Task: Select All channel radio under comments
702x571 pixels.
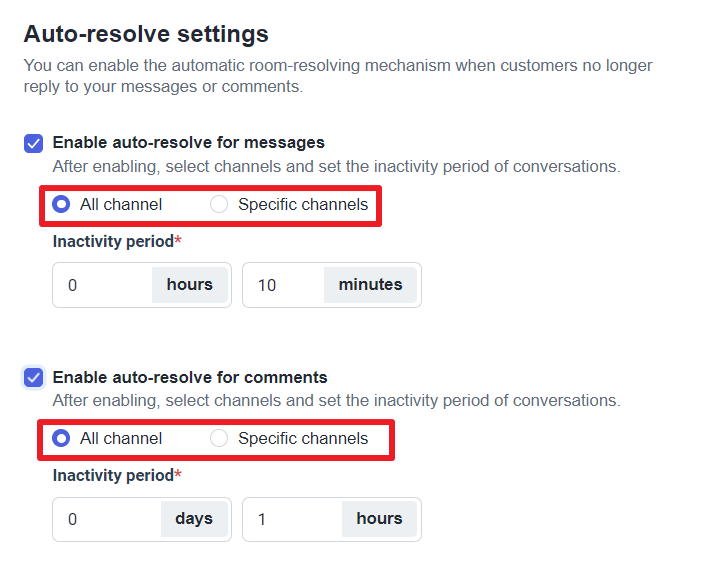Action: click(62, 439)
